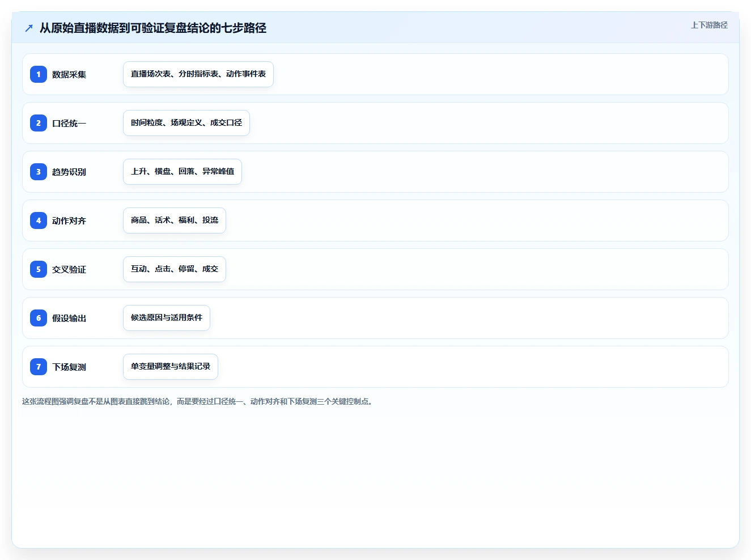This screenshot has height=560, width=751.
Task: Click the 时间粒度、场观定义、成交口径 chip
Action: coord(186,123)
